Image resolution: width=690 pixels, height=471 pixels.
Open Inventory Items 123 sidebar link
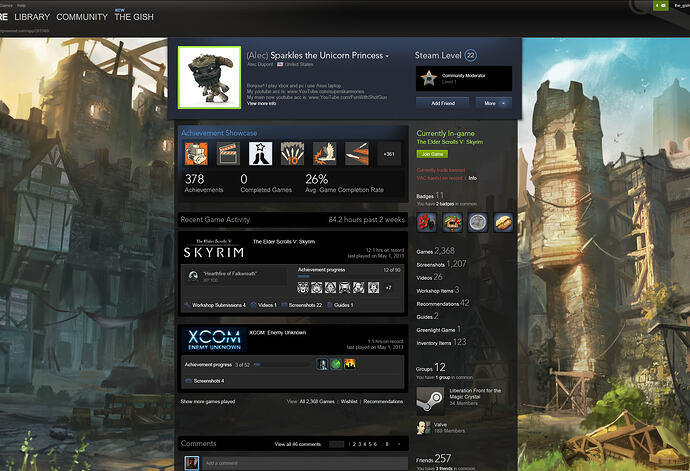(x=441, y=342)
